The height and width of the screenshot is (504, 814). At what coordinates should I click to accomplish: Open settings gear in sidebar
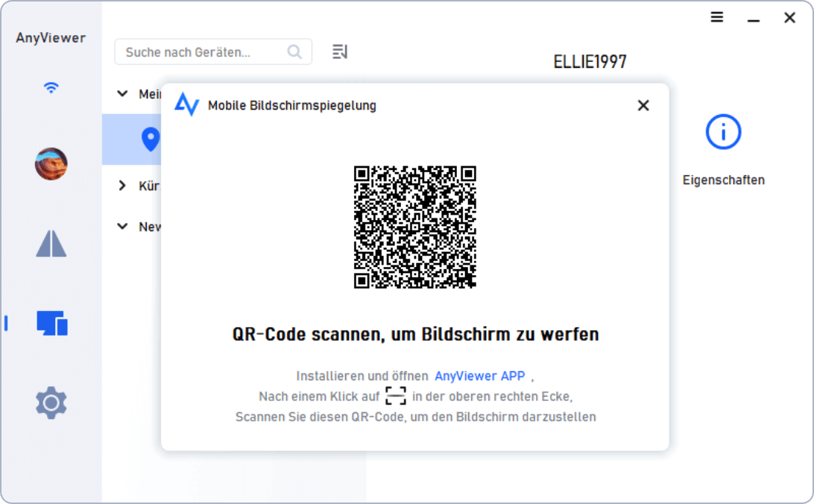pyautogui.click(x=51, y=403)
